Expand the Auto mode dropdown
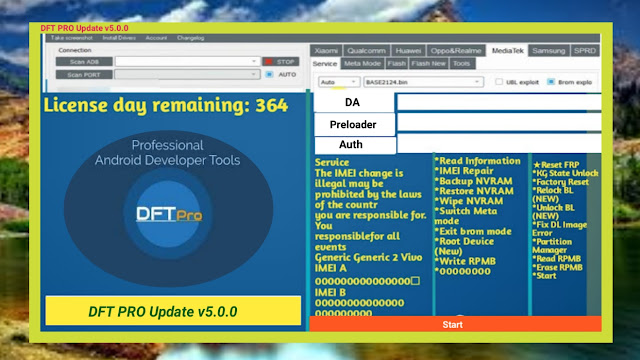The width and height of the screenshot is (640, 360). 338,82
